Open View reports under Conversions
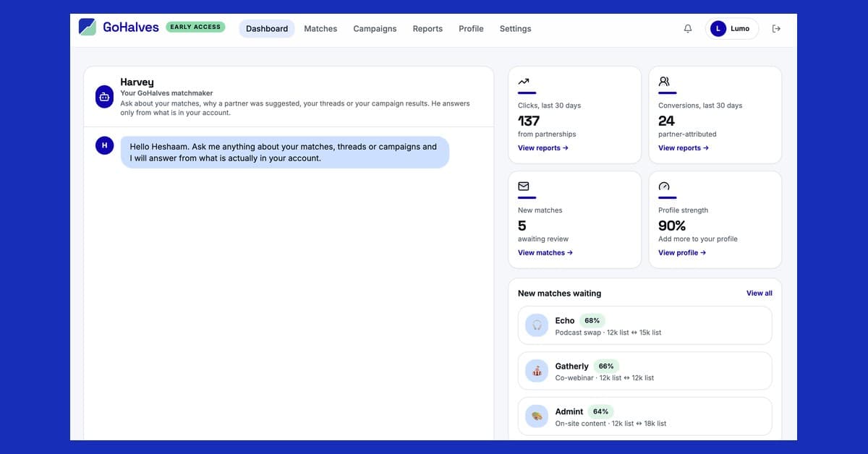This screenshot has width=868, height=454. pos(684,148)
